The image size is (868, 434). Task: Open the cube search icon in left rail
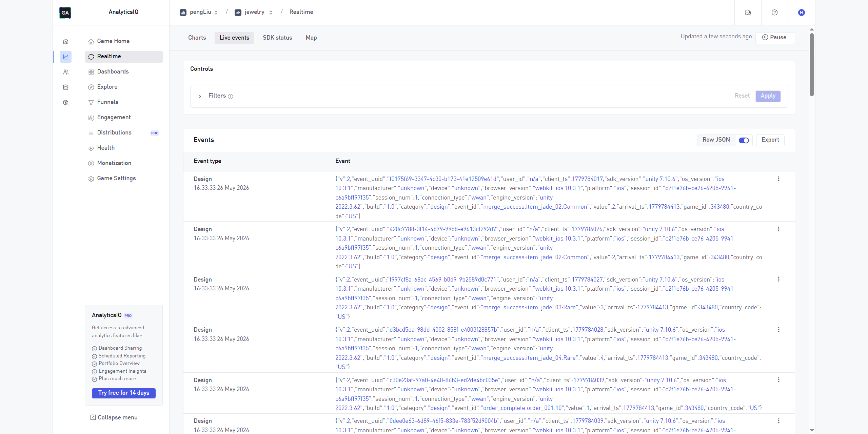pos(66,103)
